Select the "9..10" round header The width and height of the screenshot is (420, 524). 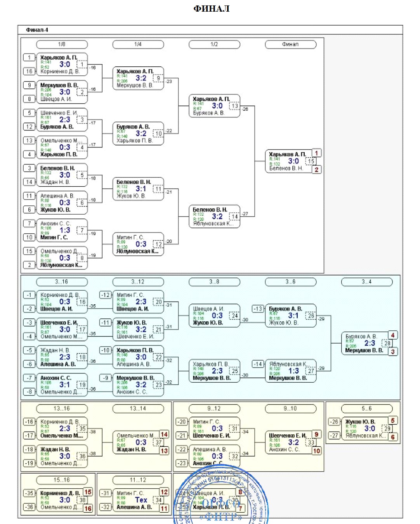[290, 409]
